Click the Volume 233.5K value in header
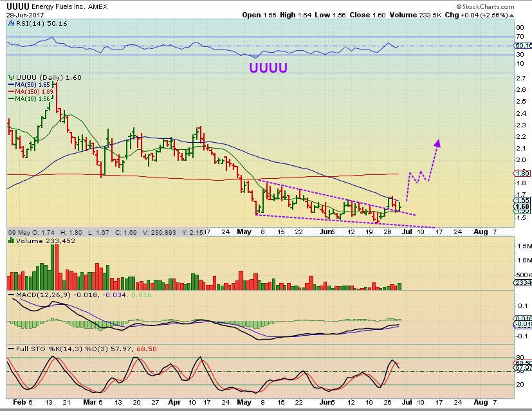This screenshot has width=532, height=411. click(x=416, y=15)
